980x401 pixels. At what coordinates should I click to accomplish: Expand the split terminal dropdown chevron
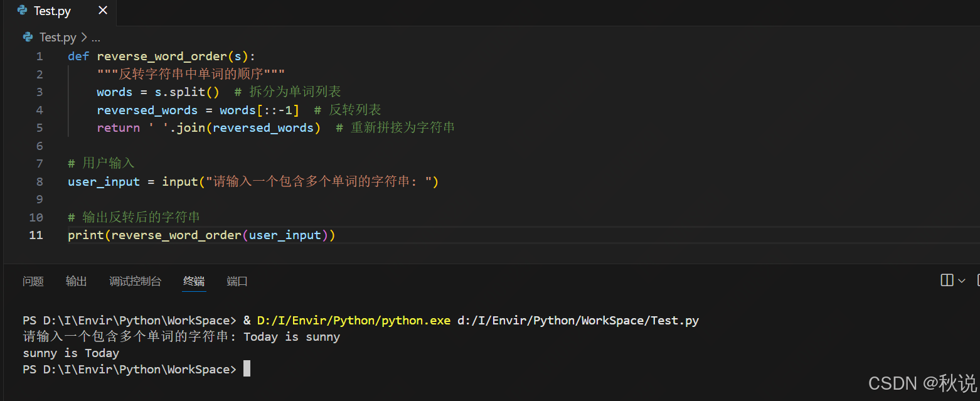[x=962, y=281]
